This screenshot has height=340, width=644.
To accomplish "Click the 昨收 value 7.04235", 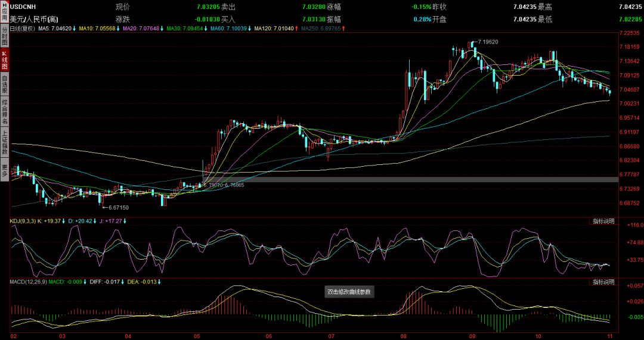I will [x=525, y=7].
